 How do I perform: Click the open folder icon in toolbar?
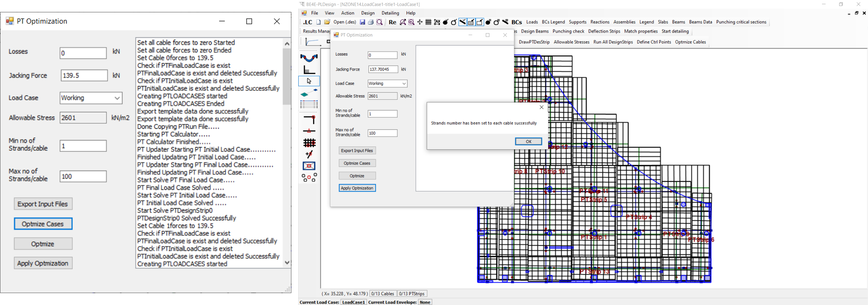click(x=327, y=22)
